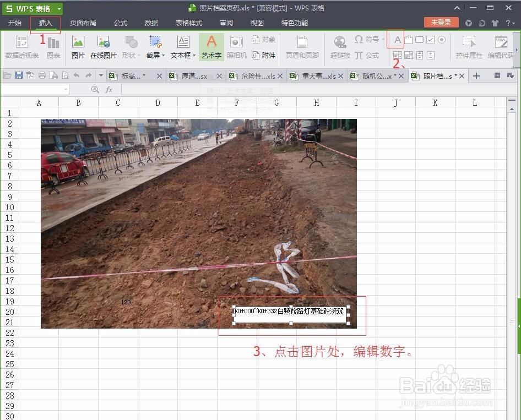The image size is (521, 420).
Task: Switch to the 特色功能 ribbon tab
Action: point(295,23)
